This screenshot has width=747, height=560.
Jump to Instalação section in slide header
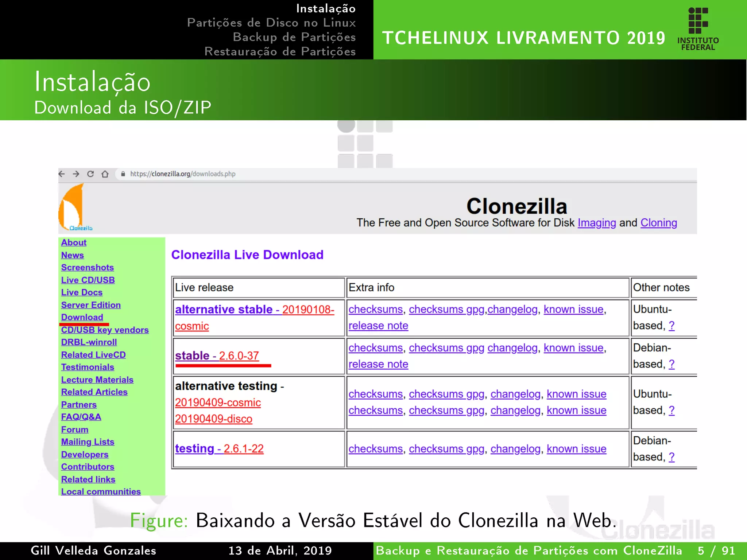click(326, 8)
